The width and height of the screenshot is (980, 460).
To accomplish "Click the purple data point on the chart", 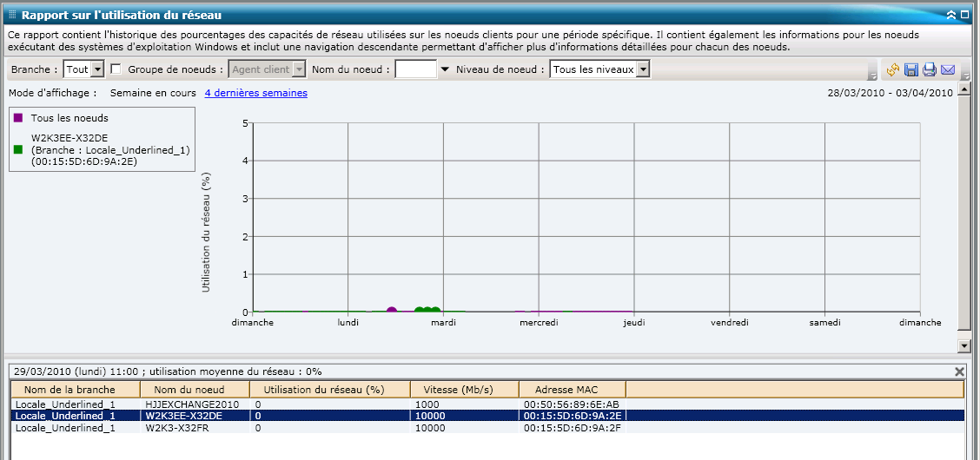I will 392,310.
